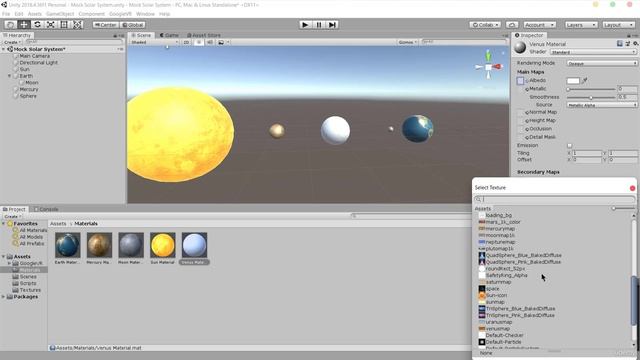Click the Detail Mask texture picker circle
Image resolution: width=640 pixels, height=360 pixels.
point(527,138)
